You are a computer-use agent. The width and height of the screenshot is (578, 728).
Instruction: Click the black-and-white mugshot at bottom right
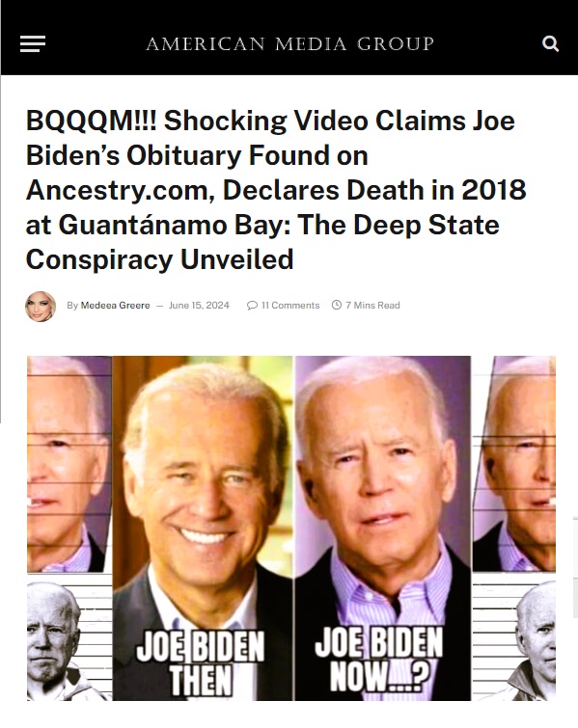[514, 638]
